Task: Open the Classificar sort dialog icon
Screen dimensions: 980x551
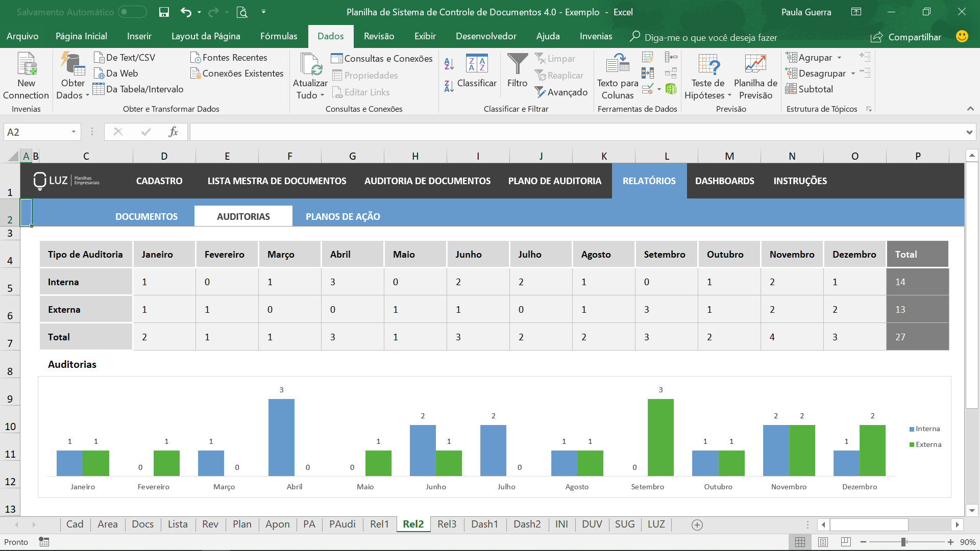Action: coord(477,64)
